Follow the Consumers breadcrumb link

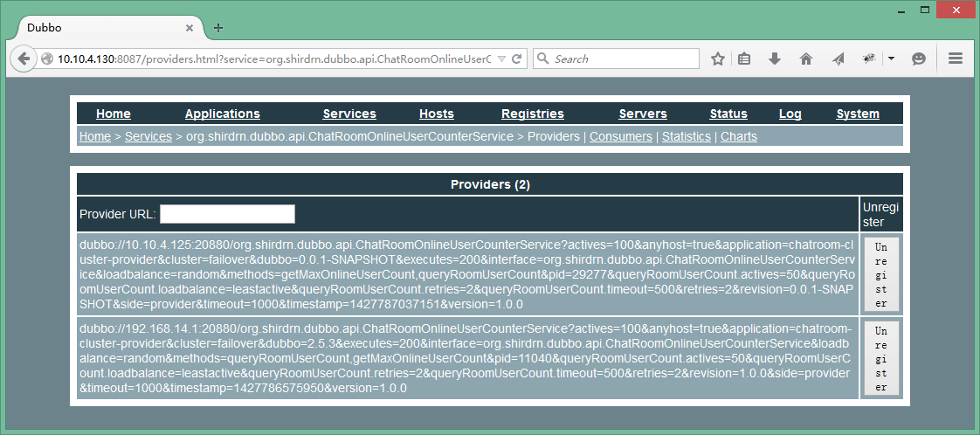620,136
